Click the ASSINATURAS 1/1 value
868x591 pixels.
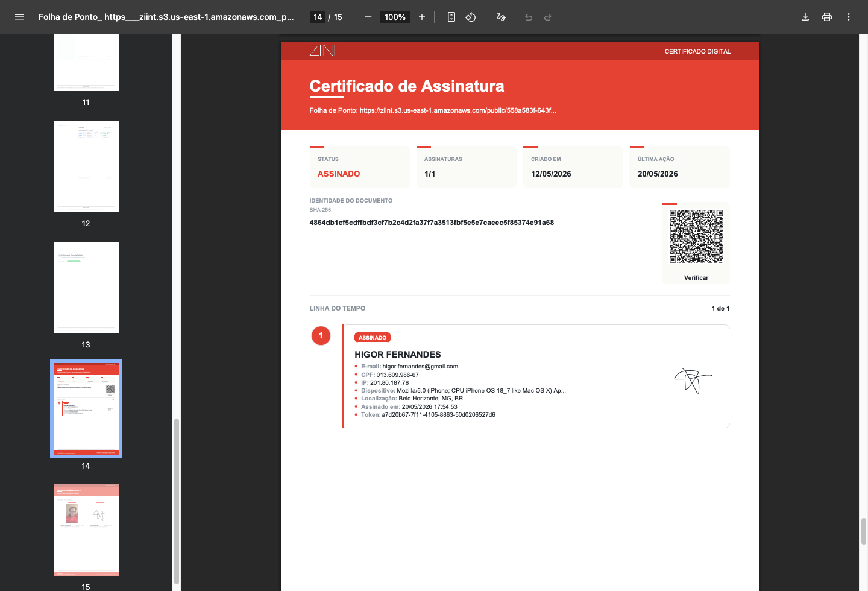tap(430, 174)
